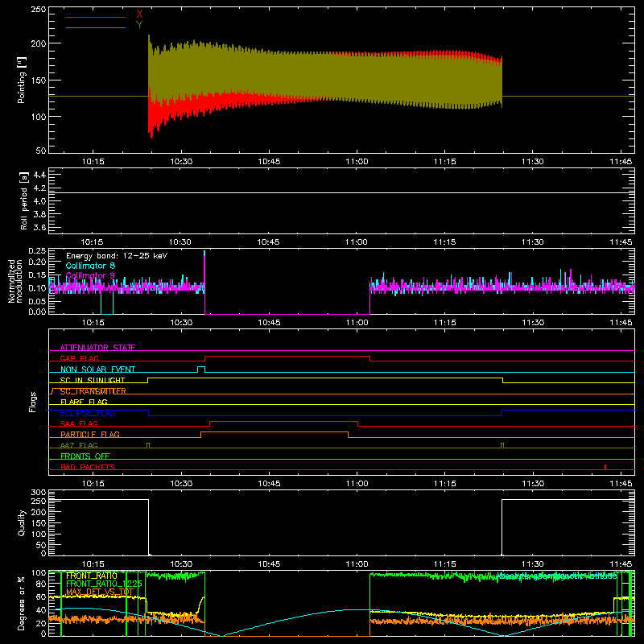Click the '0.25' tick on modulation axis

(x=37, y=251)
